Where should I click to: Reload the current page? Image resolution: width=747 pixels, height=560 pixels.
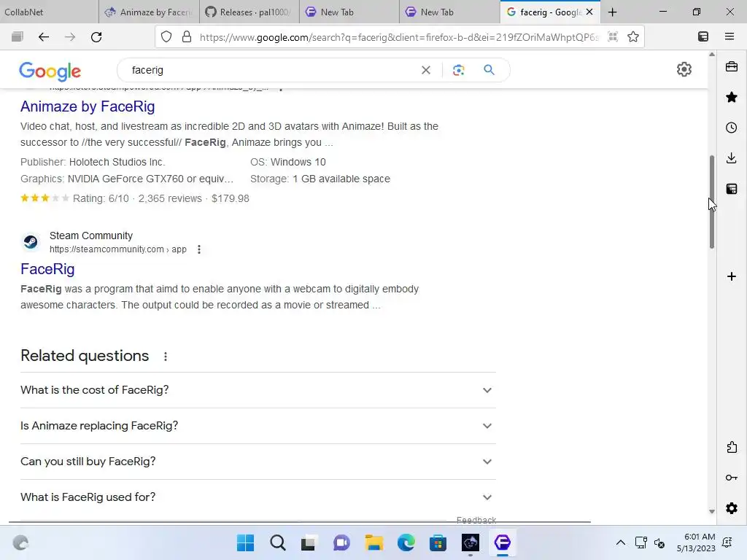coord(96,36)
